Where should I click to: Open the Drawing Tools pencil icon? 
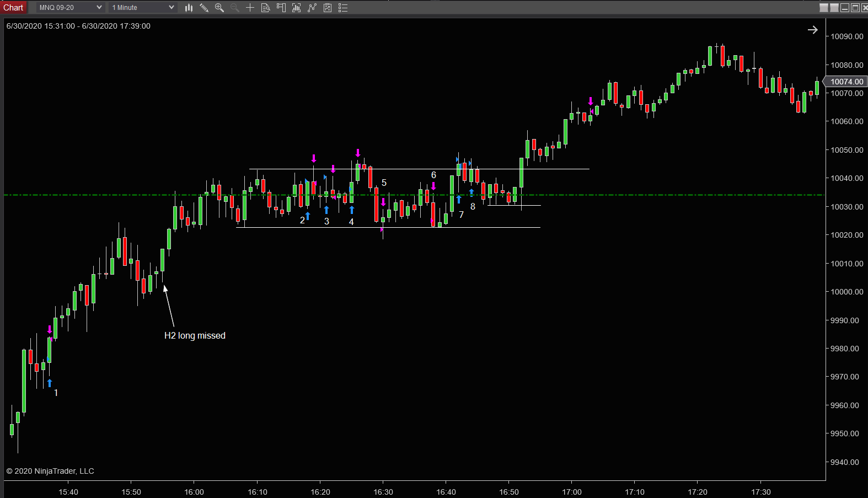pos(204,7)
